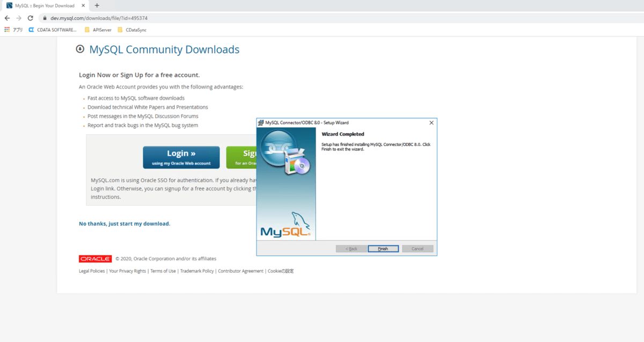Open the Cookieの設定 footer link
This screenshot has height=342, width=644.
281,271
